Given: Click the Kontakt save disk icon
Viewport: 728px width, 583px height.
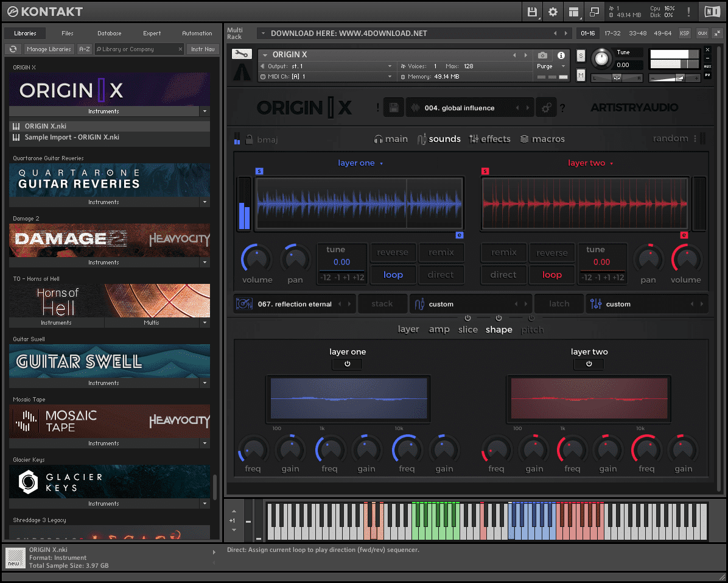Looking at the screenshot, I should point(532,12).
